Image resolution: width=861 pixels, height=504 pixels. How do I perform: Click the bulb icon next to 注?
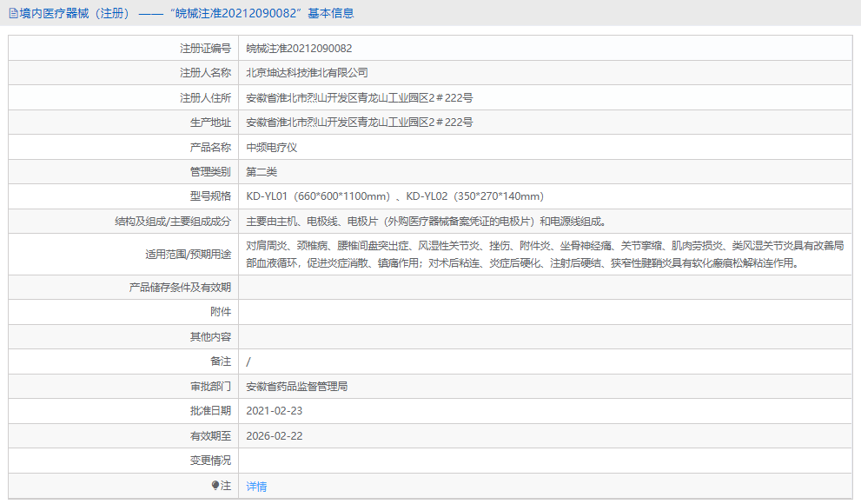(x=215, y=486)
